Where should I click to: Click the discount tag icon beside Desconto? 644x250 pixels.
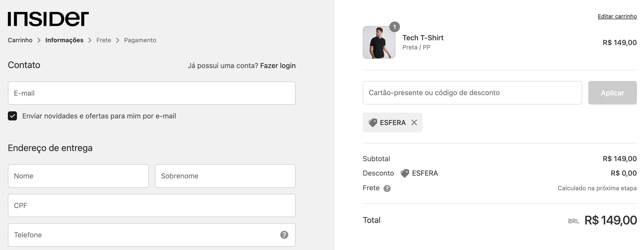coord(405,173)
